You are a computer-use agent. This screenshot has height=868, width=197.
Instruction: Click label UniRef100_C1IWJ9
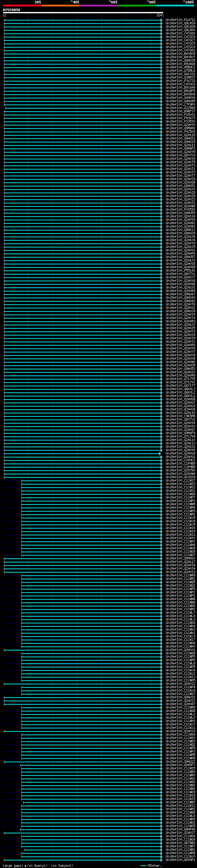(180, 518)
